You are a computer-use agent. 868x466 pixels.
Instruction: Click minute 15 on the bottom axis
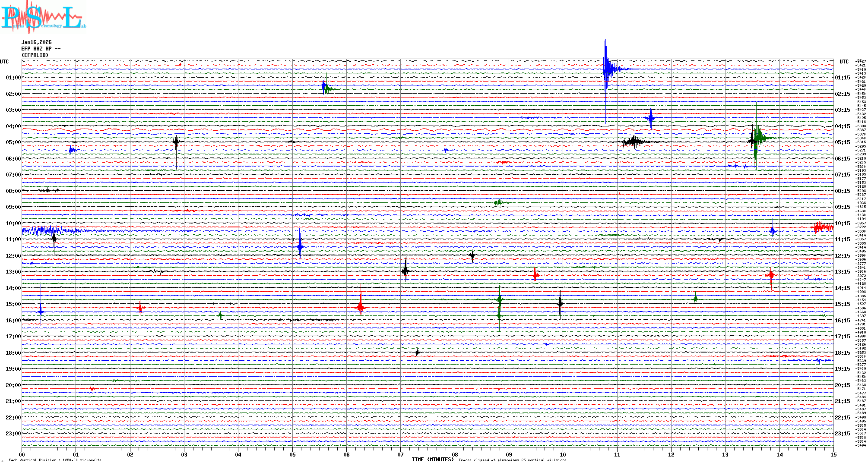tap(833, 454)
